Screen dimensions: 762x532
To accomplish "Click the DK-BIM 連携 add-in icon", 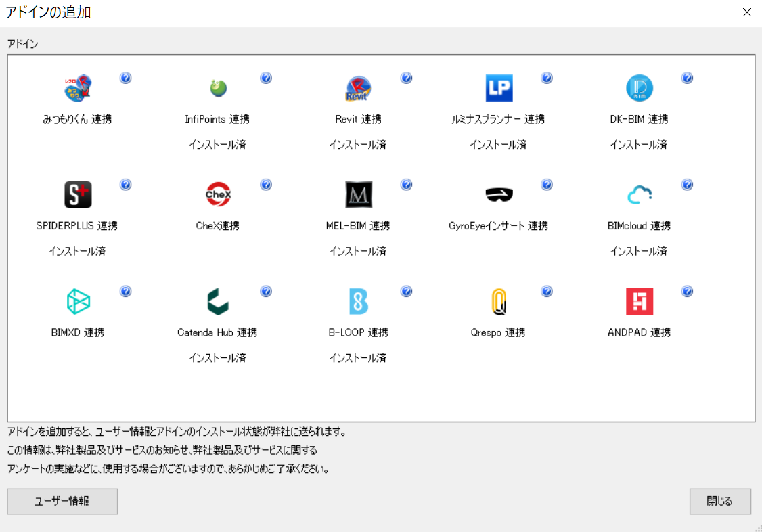I will click(x=640, y=88).
